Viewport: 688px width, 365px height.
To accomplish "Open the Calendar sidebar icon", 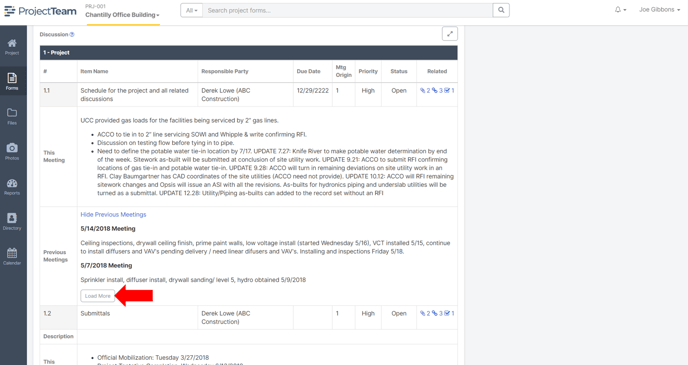I will (x=12, y=257).
